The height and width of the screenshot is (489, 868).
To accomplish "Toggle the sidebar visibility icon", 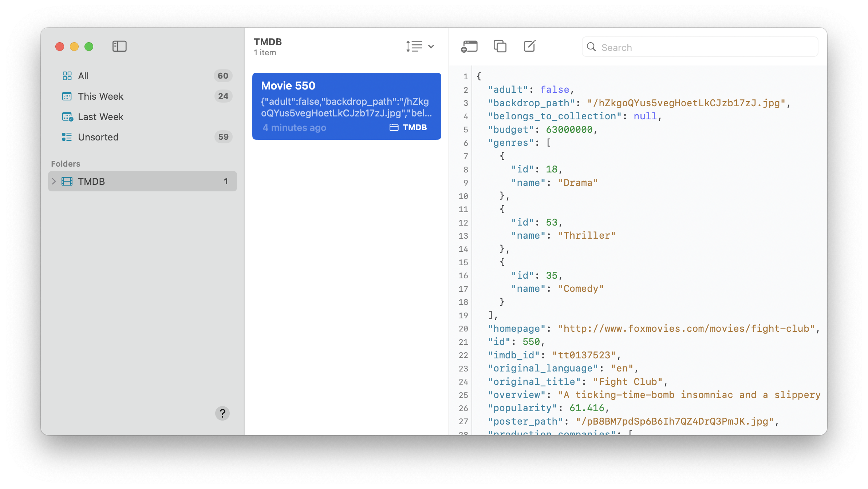I will point(119,46).
